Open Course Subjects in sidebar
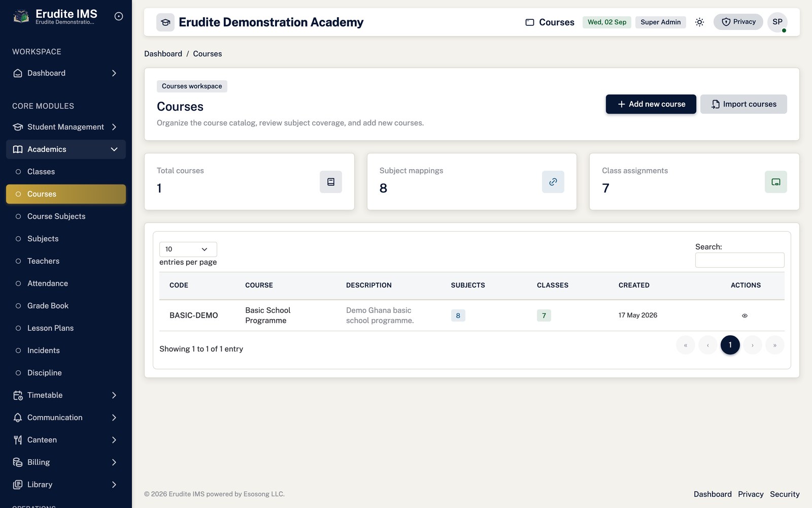Image resolution: width=812 pixels, height=508 pixels. click(66, 216)
